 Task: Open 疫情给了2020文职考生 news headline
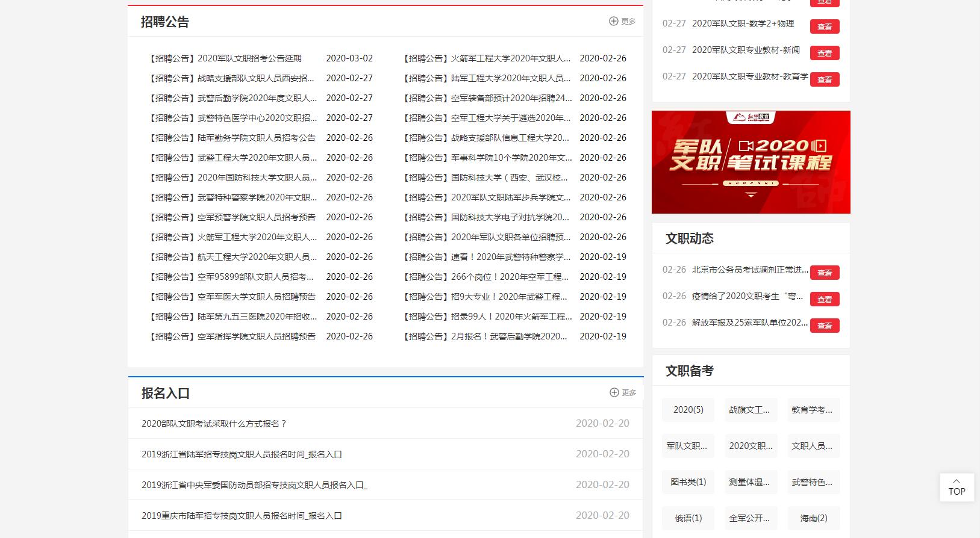747,296
